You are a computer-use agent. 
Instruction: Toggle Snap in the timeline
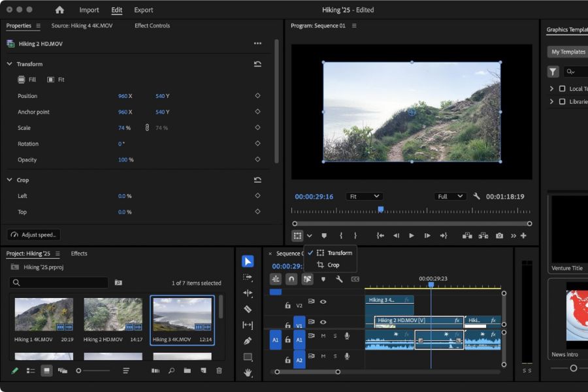click(x=291, y=279)
